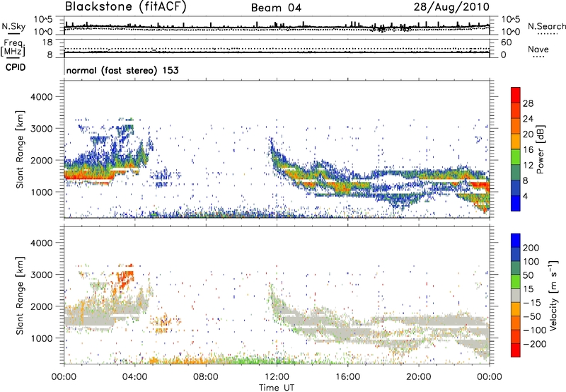
Task: Click the blue swatch at the Power colorbar bottom
Action: coord(516,203)
